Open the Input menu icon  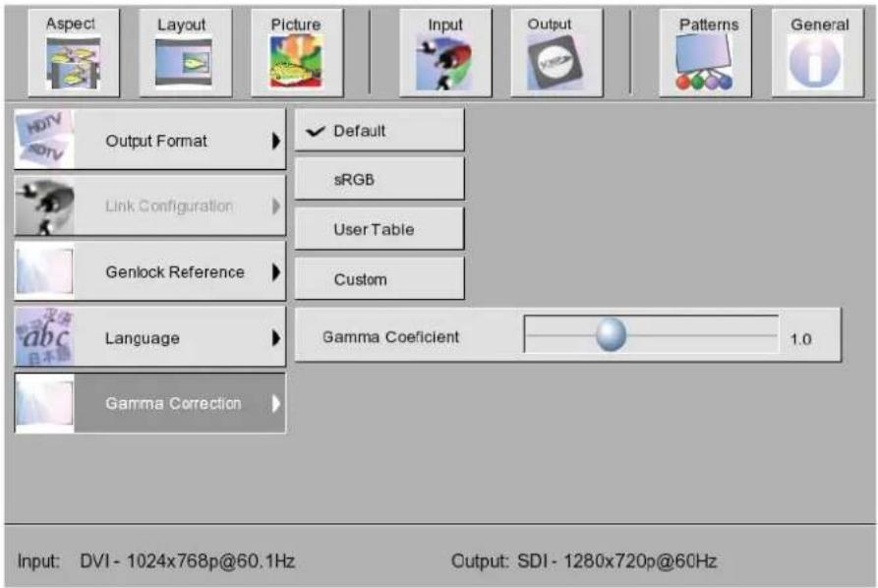coord(445,53)
